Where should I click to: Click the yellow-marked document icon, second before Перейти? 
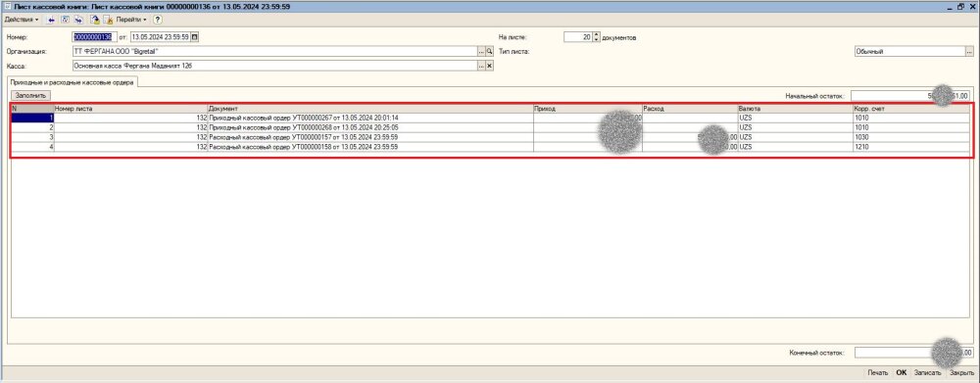pyautogui.click(x=95, y=20)
